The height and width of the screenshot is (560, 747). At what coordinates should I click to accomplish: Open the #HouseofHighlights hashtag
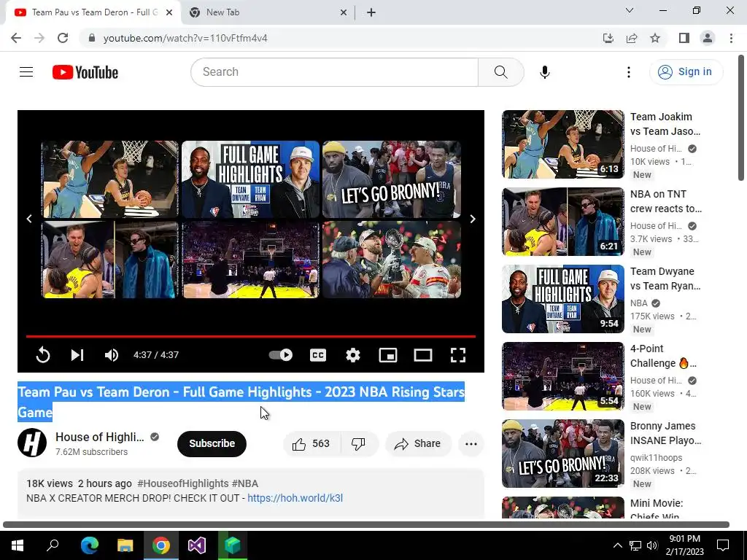pyautogui.click(x=183, y=483)
